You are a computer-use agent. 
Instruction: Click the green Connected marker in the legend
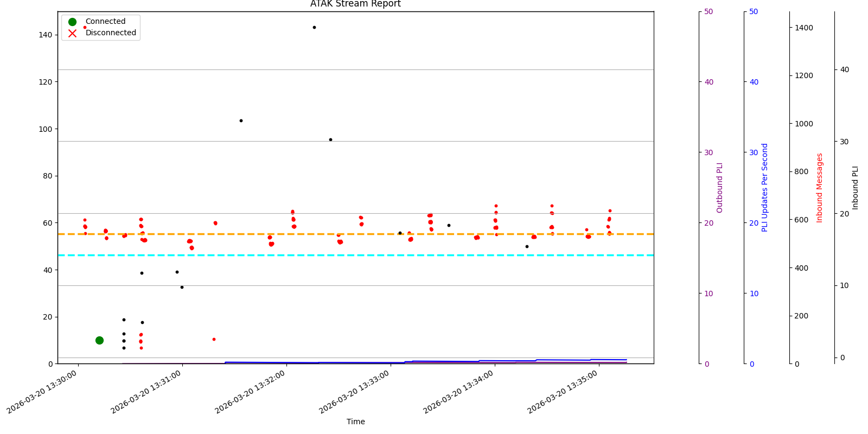pos(72,22)
